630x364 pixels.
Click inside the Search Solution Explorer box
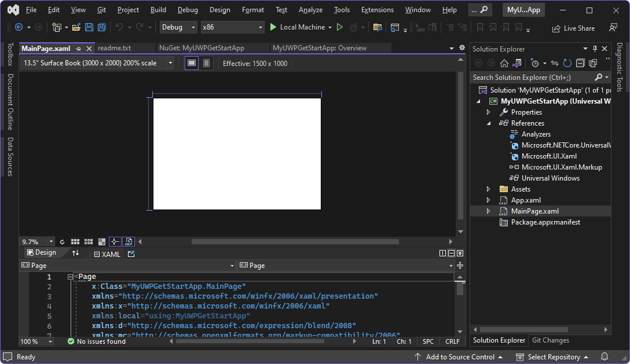click(533, 77)
